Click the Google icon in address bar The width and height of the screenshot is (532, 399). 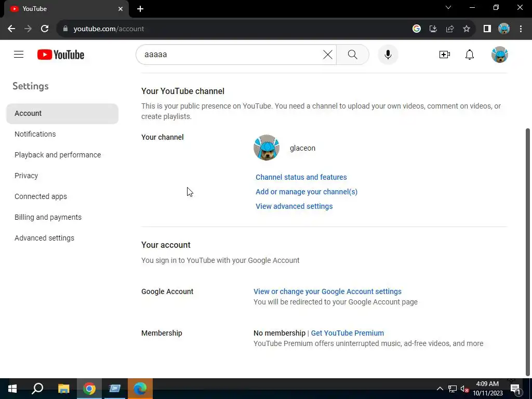point(417,29)
